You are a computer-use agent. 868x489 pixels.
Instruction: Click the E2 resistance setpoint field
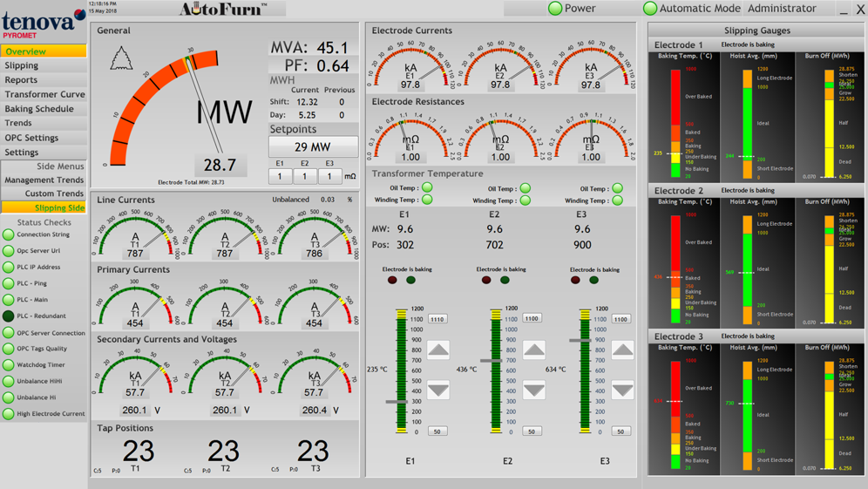tap(304, 176)
